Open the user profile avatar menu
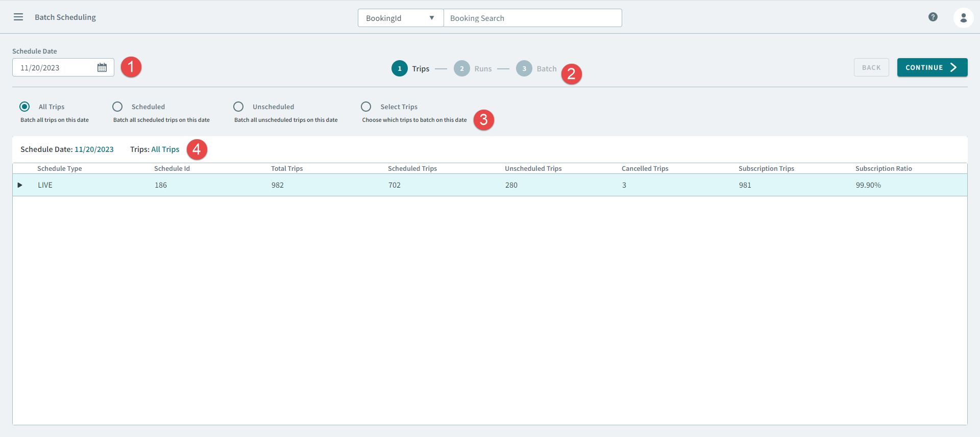Viewport: 980px width, 437px height. (x=963, y=17)
